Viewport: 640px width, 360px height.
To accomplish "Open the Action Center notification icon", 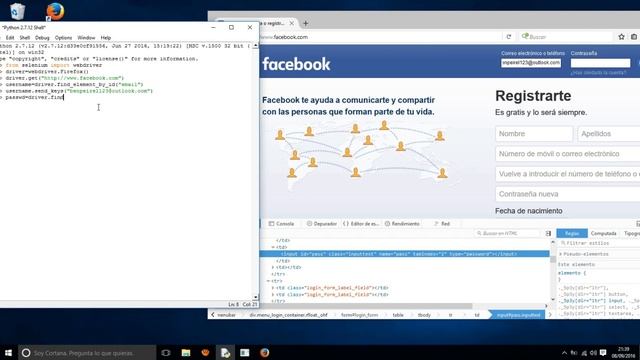I will (603, 353).
